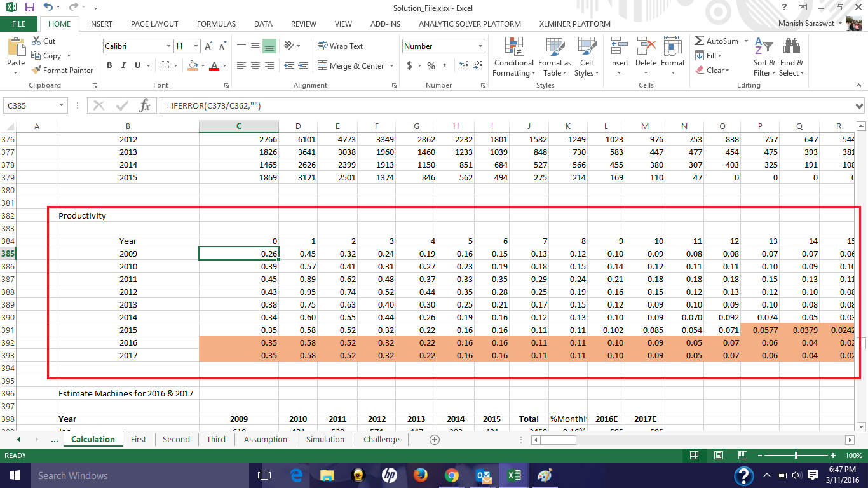Switch to Page Layout view in status bar
The image size is (868, 488).
tap(718, 456)
